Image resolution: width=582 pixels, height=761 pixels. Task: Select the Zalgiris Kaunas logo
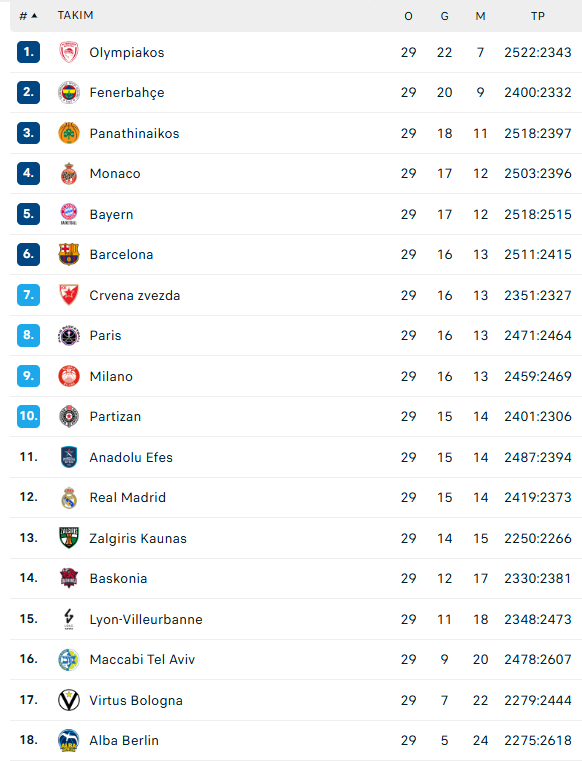click(68, 538)
